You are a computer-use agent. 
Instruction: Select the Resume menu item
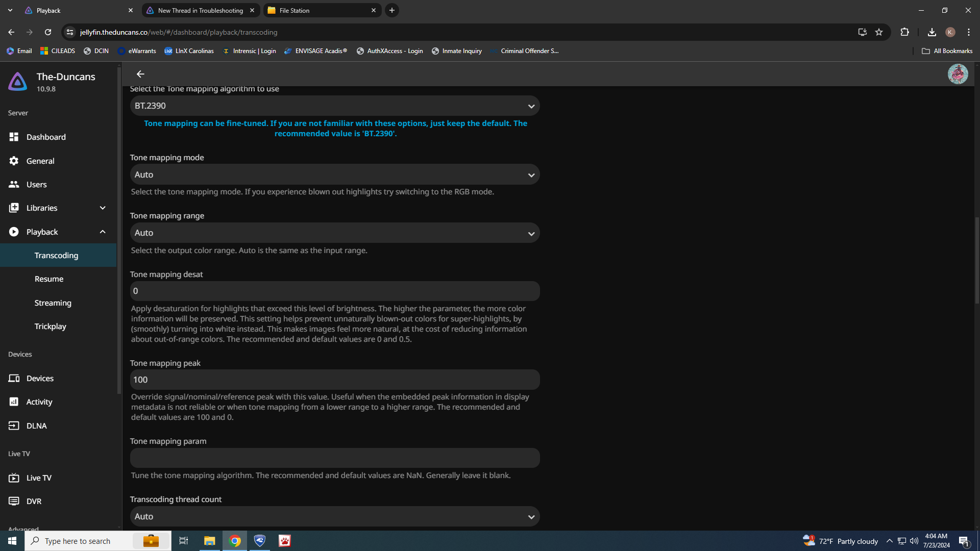point(49,279)
